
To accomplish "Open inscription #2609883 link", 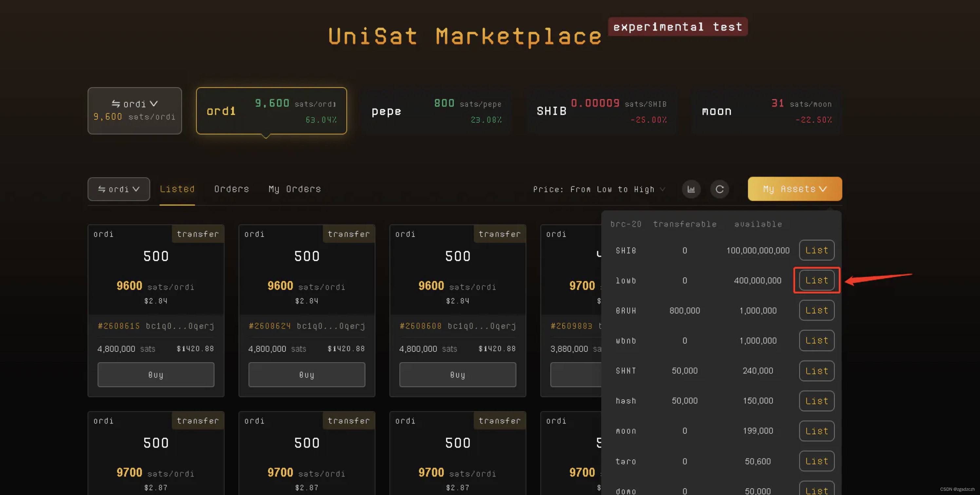I will (572, 326).
